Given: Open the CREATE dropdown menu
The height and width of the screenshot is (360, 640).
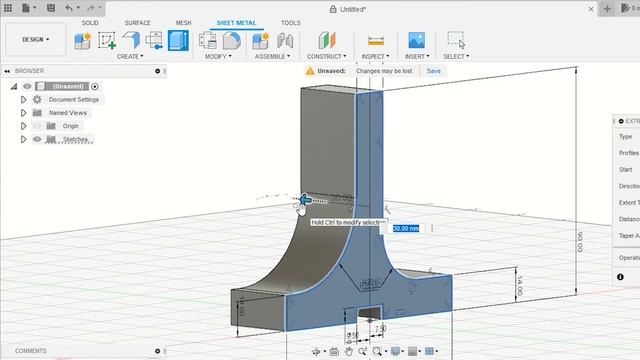Looking at the screenshot, I should pyautogui.click(x=130, y=56).
